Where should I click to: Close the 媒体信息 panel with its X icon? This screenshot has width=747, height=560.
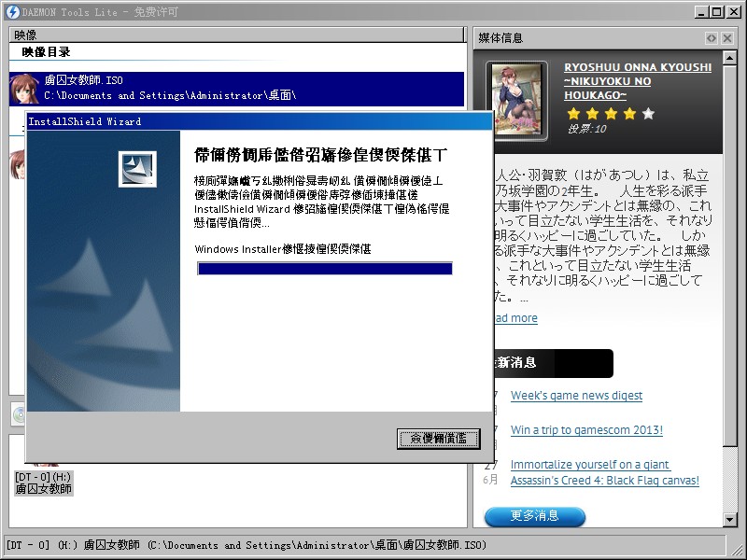(727, 38)
